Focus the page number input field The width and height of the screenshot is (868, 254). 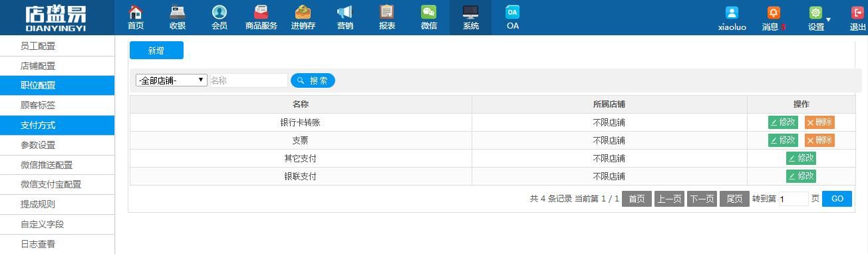click(794, 199)
